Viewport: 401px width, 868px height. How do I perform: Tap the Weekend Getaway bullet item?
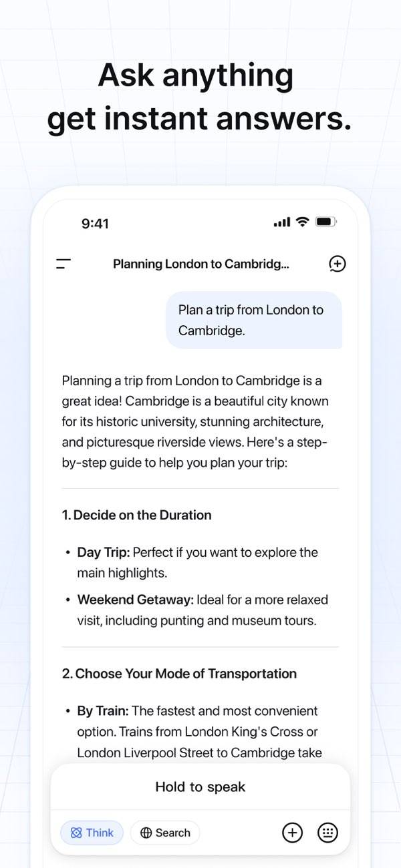(203, 610)
